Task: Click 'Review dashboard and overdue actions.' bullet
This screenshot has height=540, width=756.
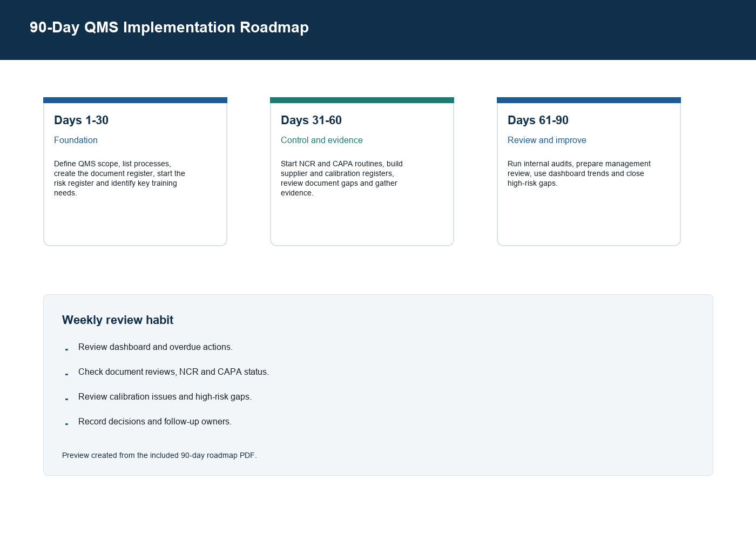Action: coord(156,347)
